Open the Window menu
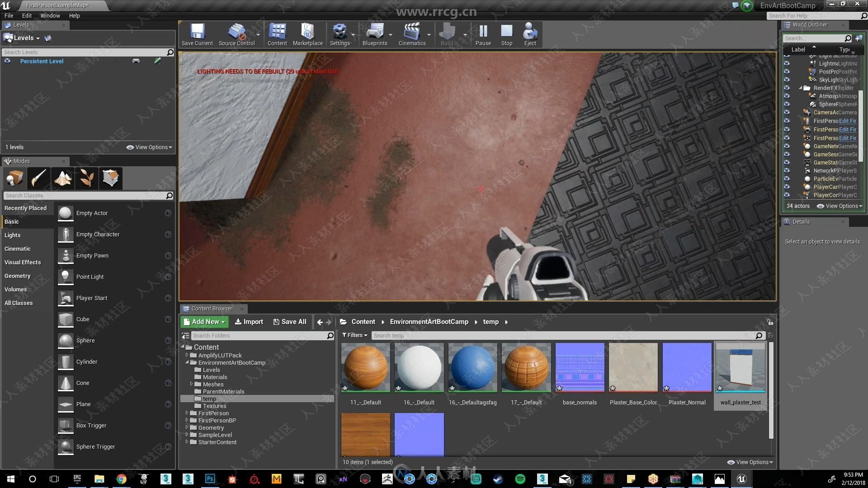The image size is (868, 488). coord(50,15)
